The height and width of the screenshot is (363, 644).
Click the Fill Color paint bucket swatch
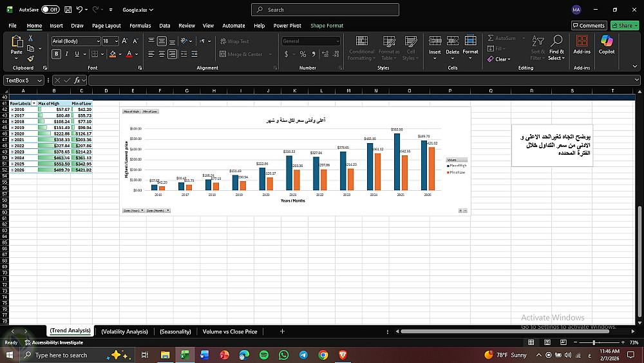tap(113, 54)
